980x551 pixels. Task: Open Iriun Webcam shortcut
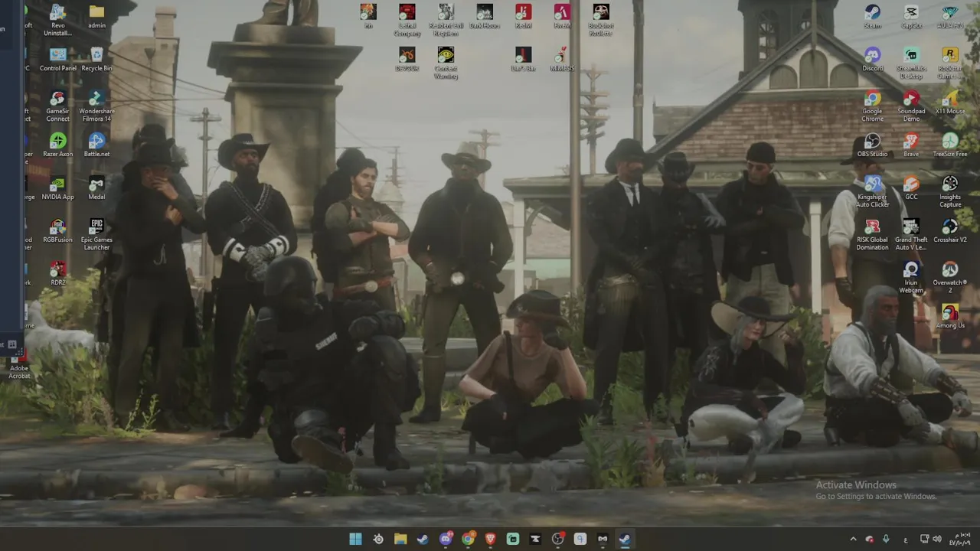[911, 278]
